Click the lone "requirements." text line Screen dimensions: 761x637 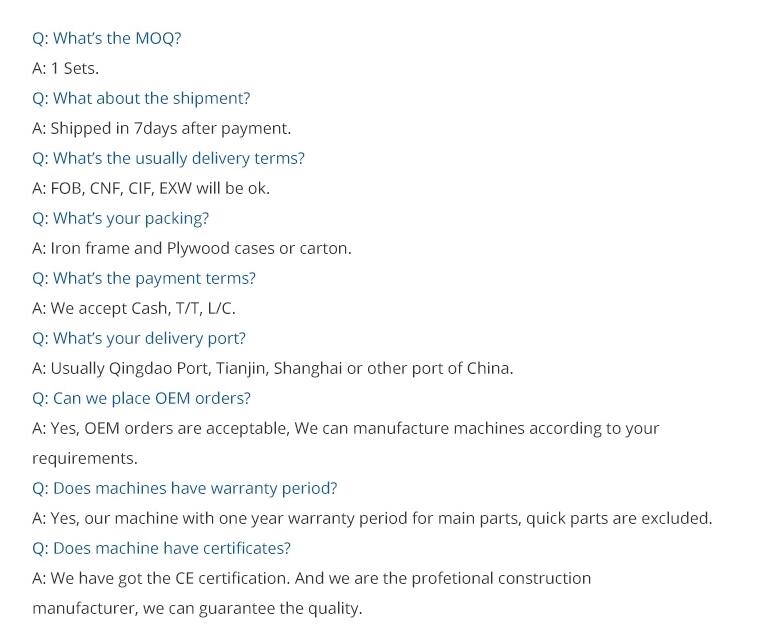pyautogui.click(x=85, y=458)
